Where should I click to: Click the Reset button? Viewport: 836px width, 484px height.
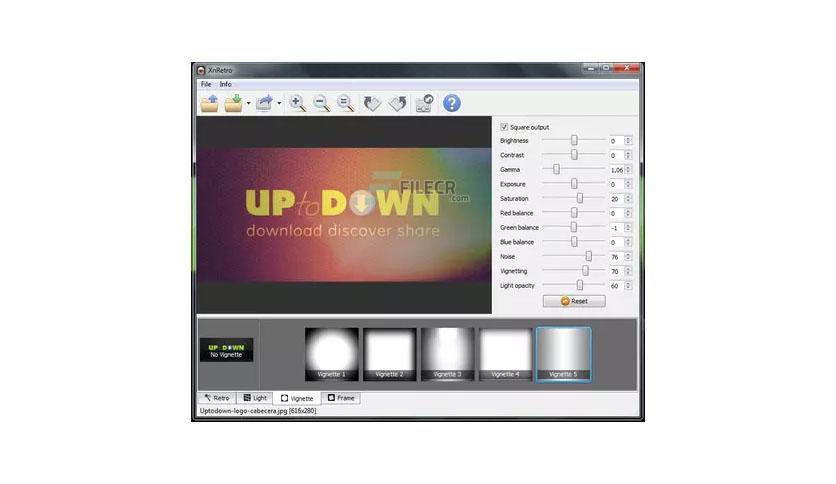[x=574, y=301]
